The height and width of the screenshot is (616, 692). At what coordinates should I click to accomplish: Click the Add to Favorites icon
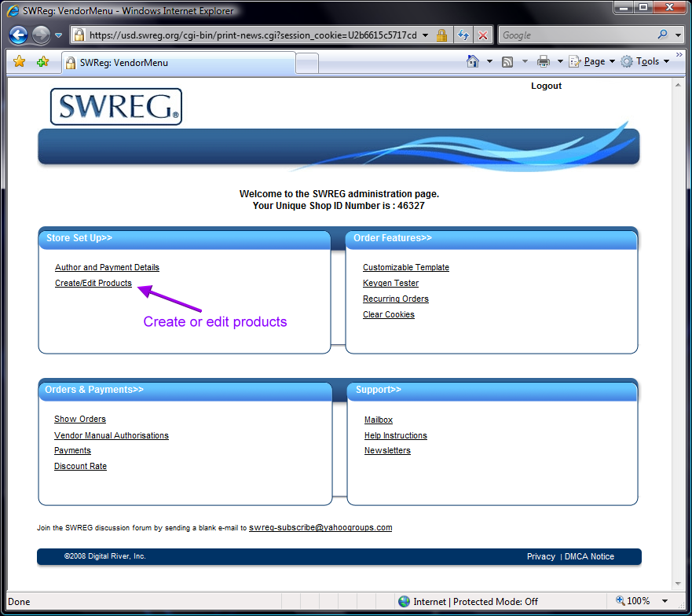[43, 62]
